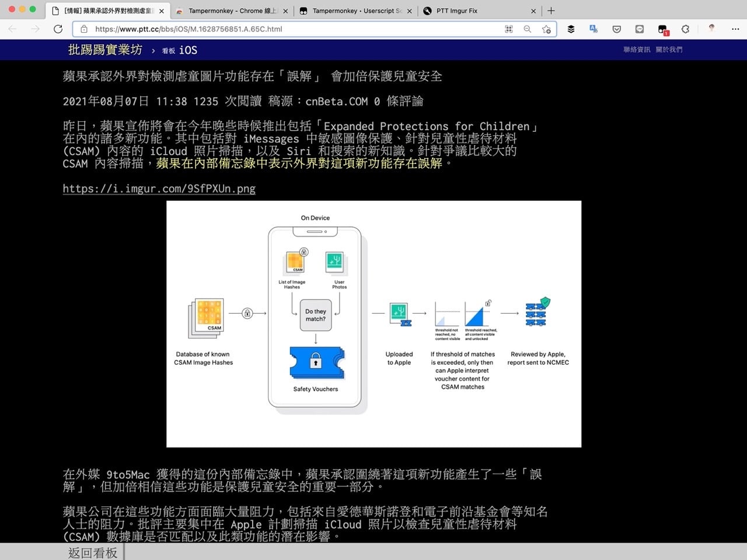Image resolution: width=747 pixels, height=560 pixels.
Task: Go forward using the browser forward arrow
Action: pyautogui.click(x=36, y=29)
